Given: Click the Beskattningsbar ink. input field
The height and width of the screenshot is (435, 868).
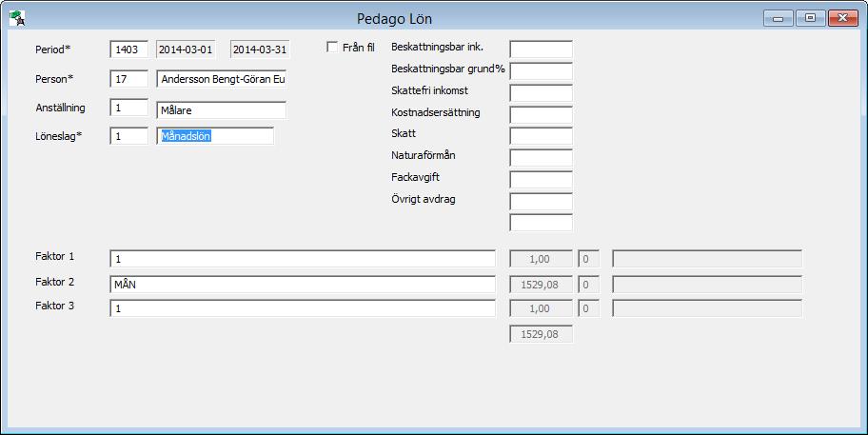Looking at the screenshot, I should (541, 49).
